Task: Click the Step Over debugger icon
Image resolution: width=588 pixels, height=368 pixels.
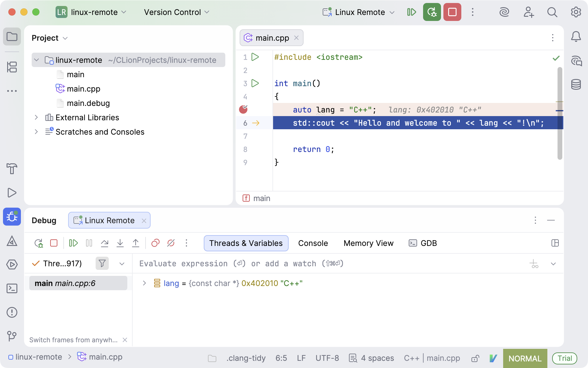Action: (105, 243)
